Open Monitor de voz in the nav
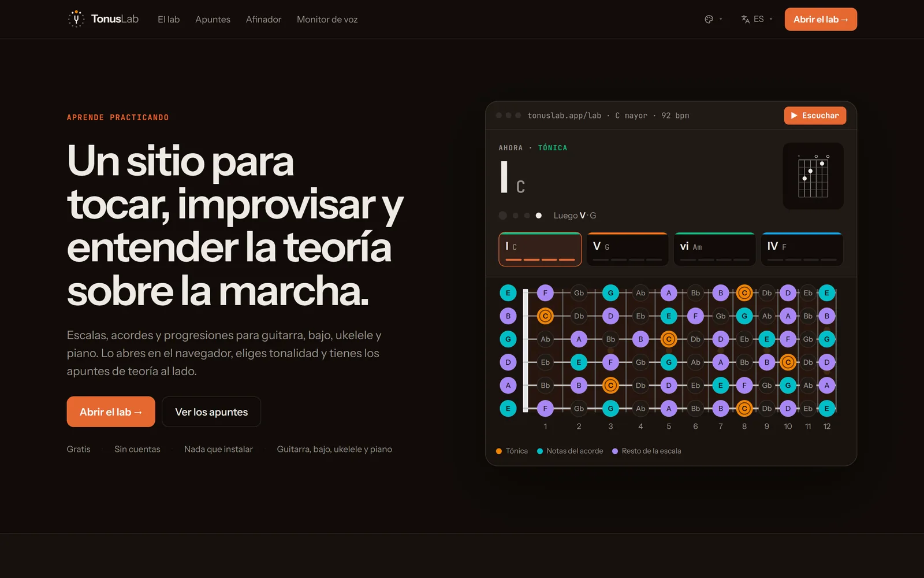 click(x=327, y=19)
